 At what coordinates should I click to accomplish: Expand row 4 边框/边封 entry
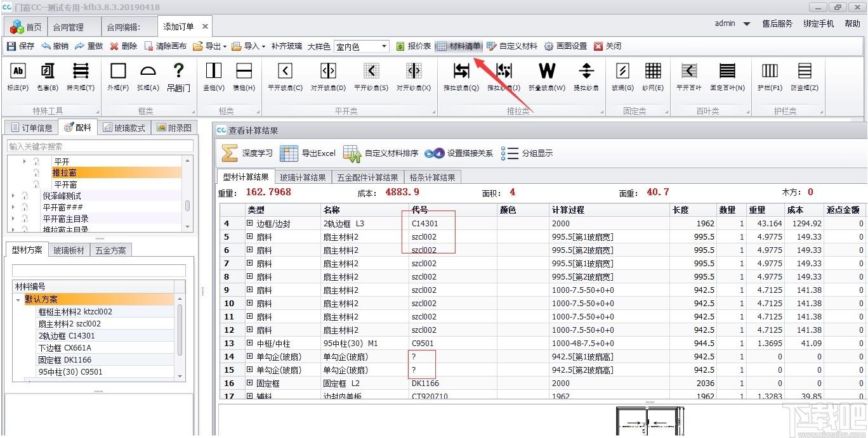click(250, 223)
